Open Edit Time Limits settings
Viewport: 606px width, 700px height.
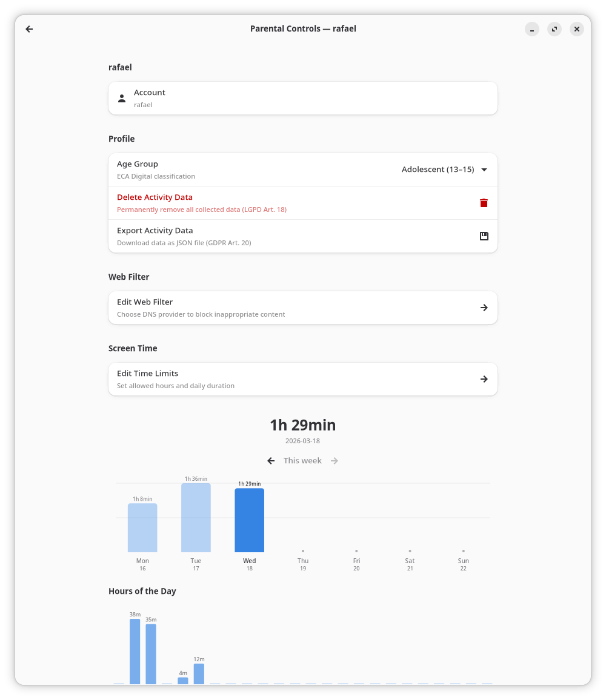coord(291,379)
